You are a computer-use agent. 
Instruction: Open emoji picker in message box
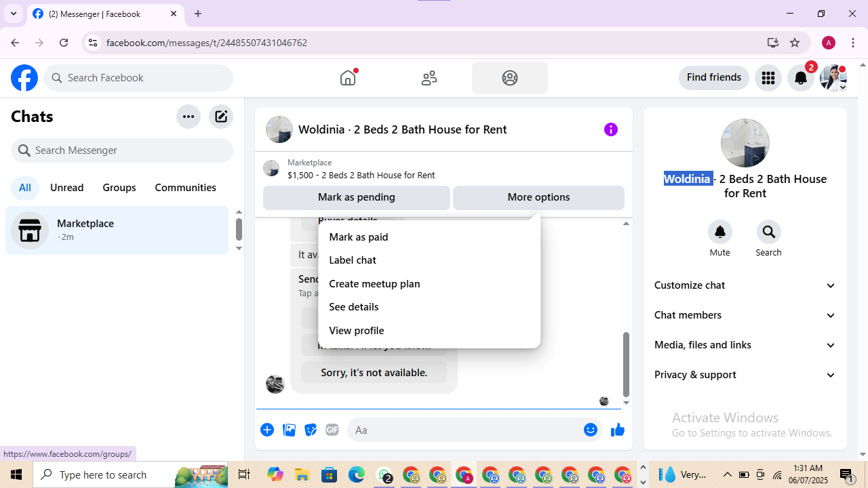coord(591,430)
